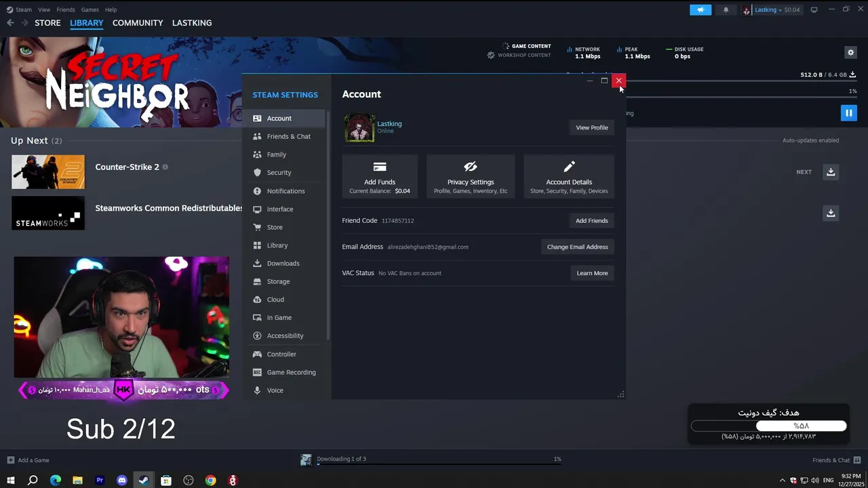Open the View menu
Screen dimensions: 868x488
coord(44,9)
